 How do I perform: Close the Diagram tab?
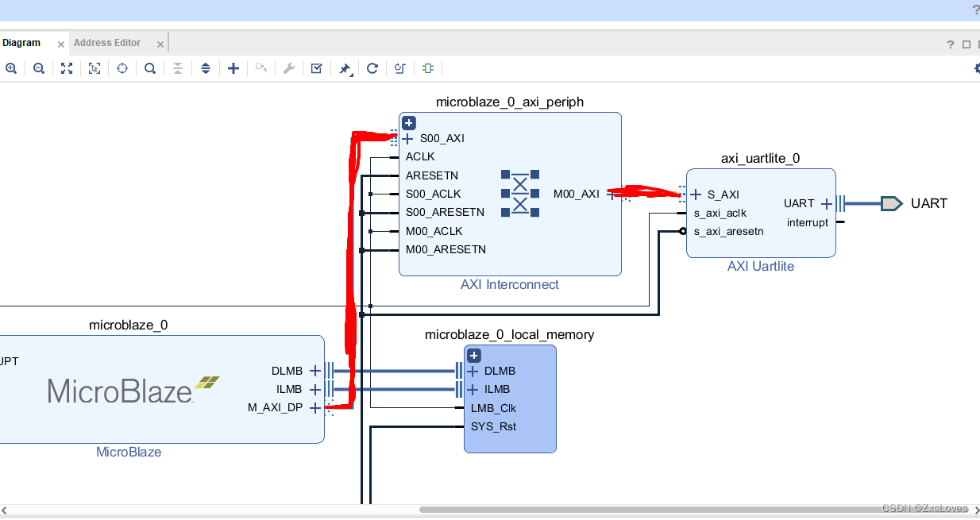61,44
